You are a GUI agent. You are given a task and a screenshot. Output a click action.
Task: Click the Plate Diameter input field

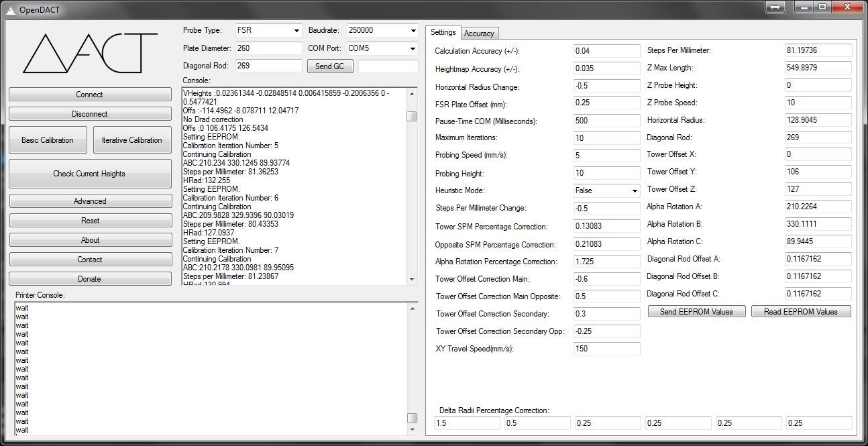tap(268, 48)
